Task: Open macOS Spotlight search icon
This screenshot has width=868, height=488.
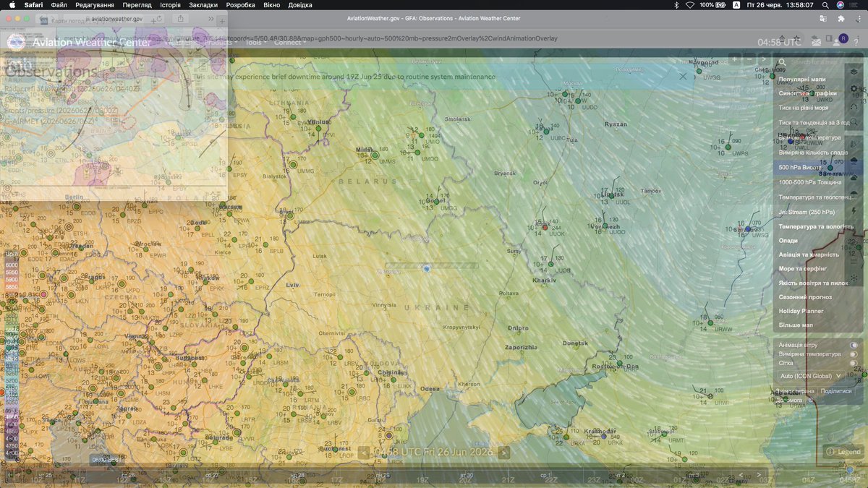Action: pos(825,5)
